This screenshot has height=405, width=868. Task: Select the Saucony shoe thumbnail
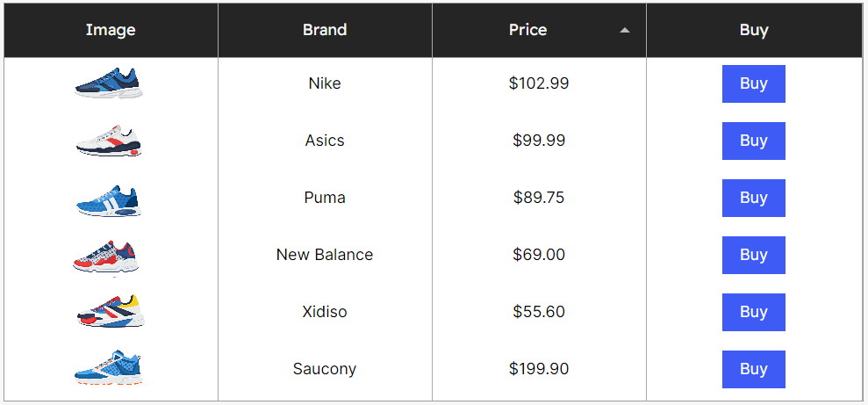pyautogui.click(x=109, y=368)
